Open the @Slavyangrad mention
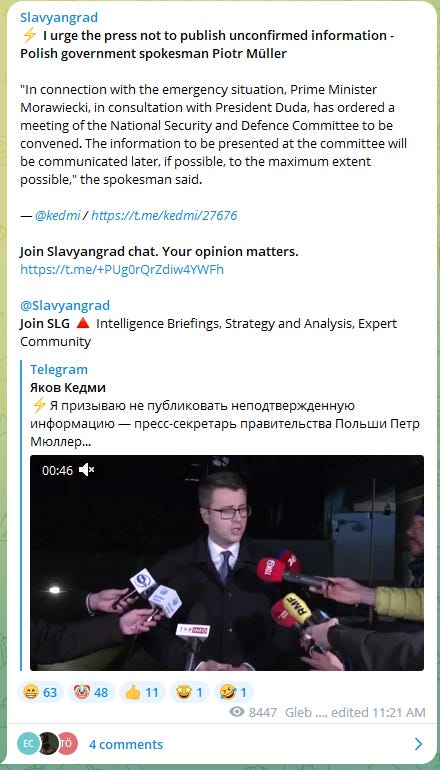Screen dimensions: 440x770 point(65,305)
